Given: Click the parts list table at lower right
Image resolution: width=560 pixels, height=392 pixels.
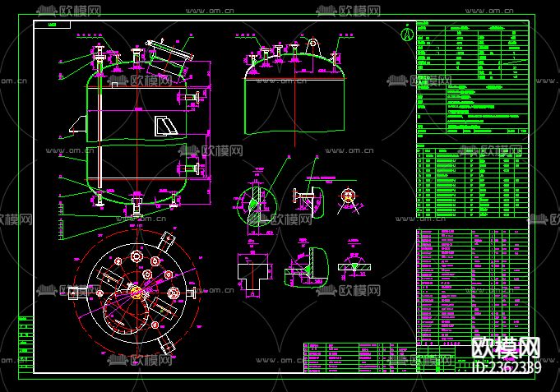Looking at the screenshot, I should click(x=473, y=288).
